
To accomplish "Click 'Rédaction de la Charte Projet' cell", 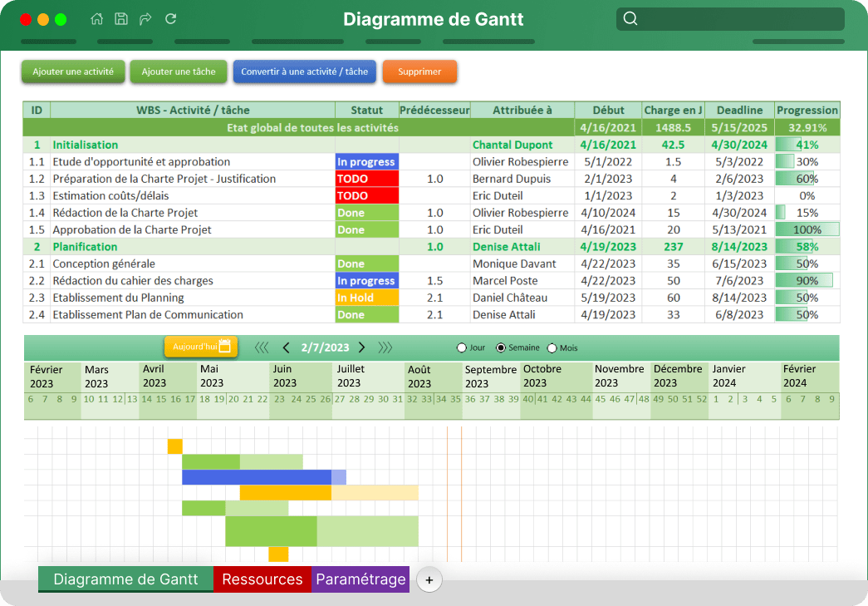I will point(193,213).
